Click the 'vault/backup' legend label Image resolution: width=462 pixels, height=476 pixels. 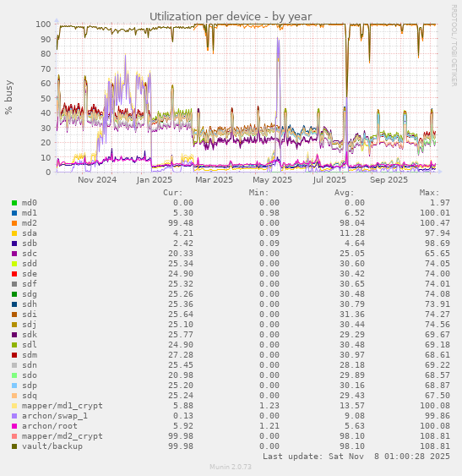pyautogui.click(x=52, y=446)
